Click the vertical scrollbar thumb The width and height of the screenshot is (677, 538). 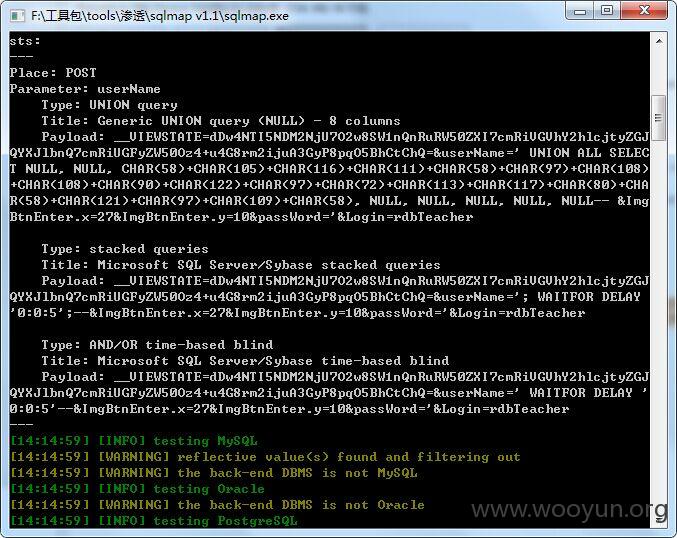click(x=659, y=118)
